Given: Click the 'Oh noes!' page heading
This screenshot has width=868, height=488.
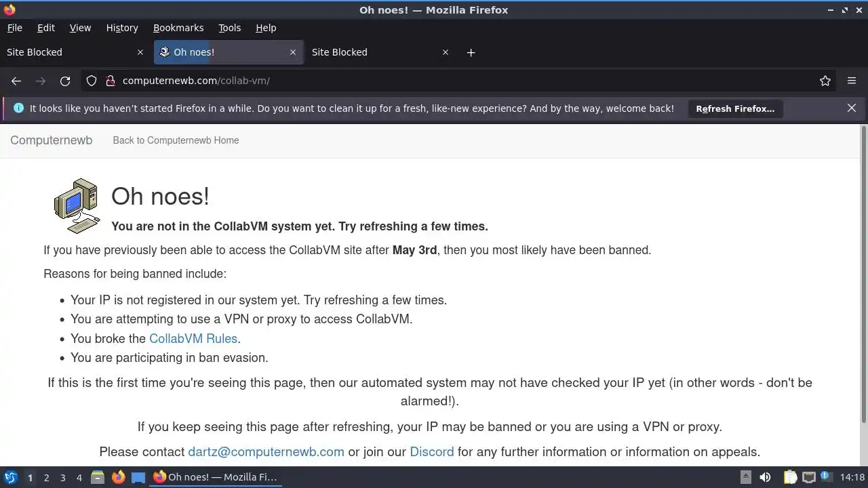Looking at the screenshot, I should tap(160, 197).
